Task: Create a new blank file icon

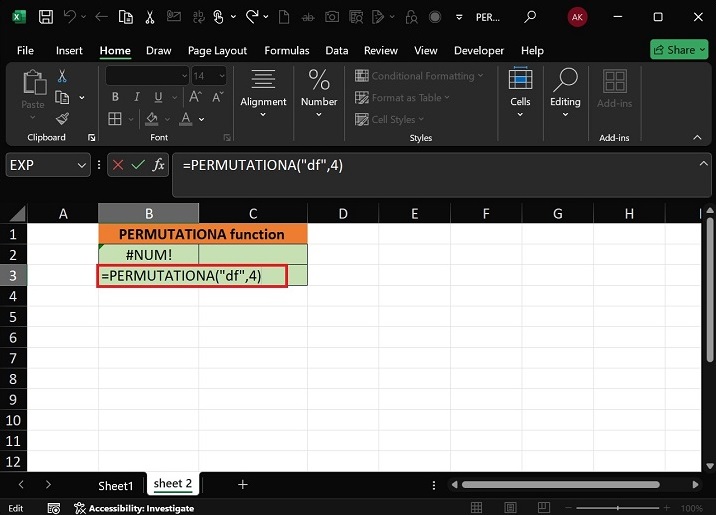Action: coord(284,17)
